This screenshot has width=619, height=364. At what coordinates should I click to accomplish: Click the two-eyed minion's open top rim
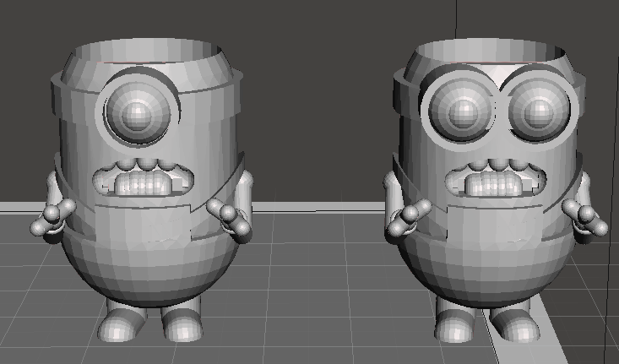[x=490, y=52]
